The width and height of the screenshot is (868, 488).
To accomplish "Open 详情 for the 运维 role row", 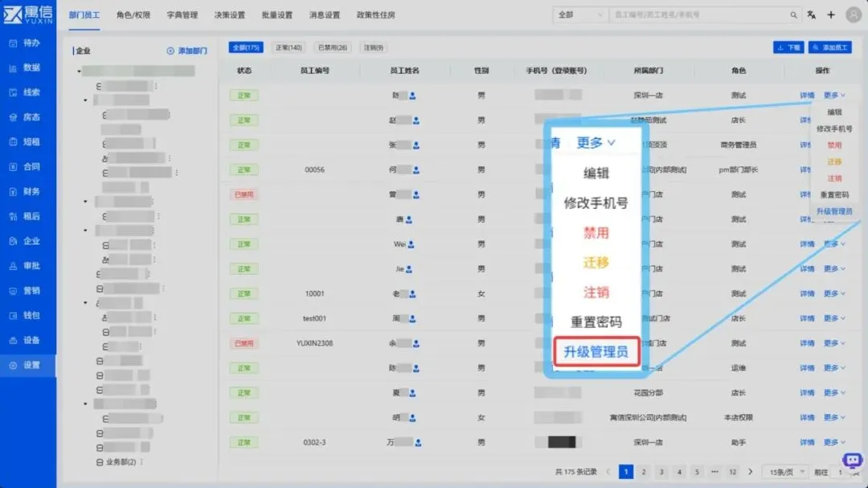I will click(x=807, y=368).
